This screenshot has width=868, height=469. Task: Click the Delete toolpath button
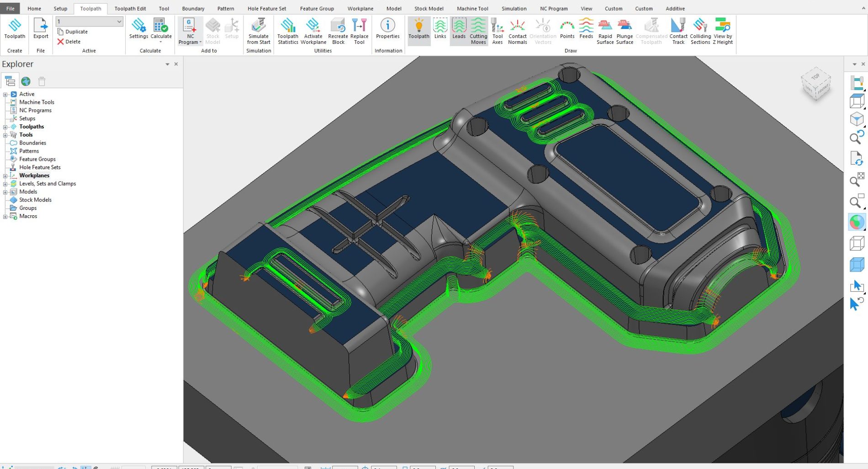tap(69, 42)
